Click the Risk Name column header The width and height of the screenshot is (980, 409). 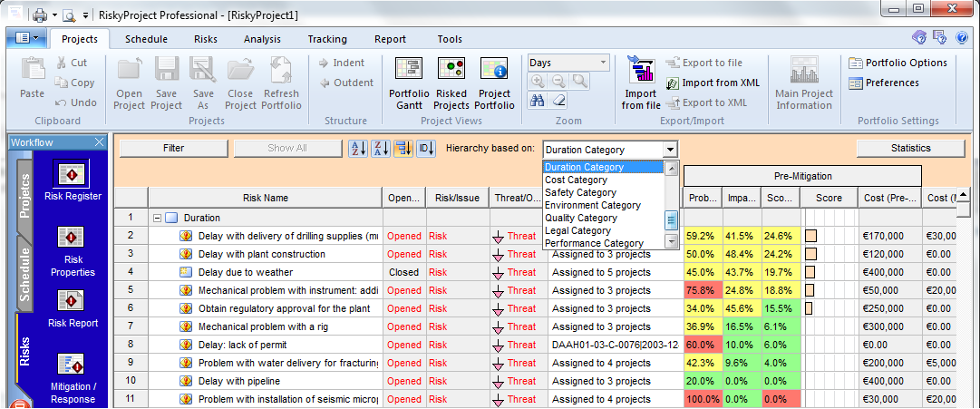click(x=266, y=198)
